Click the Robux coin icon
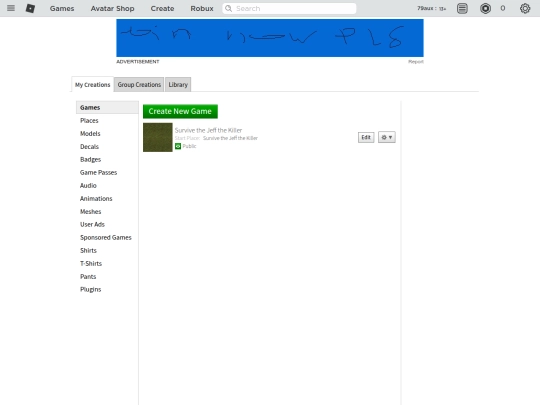The width and height of the screenshot is (540, 405). click(485, 8)
